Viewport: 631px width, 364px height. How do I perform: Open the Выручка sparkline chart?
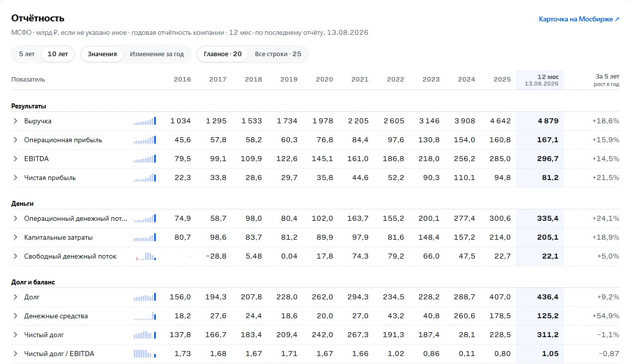click(x=145, y=121)
